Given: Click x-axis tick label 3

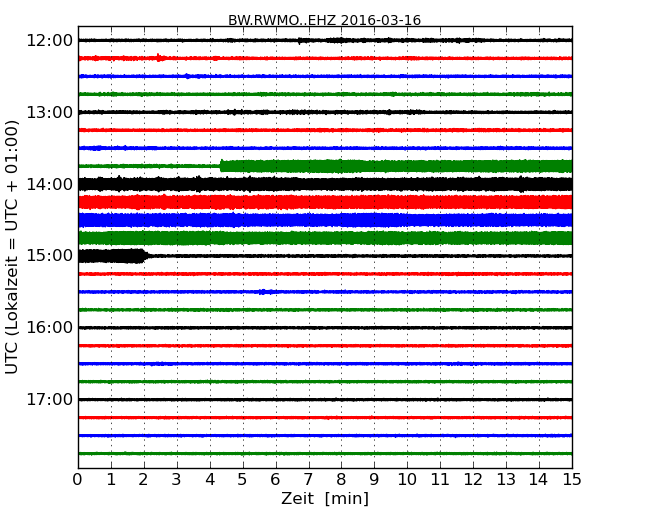Looking at the screenshot, I should click(x=177, y=480).
